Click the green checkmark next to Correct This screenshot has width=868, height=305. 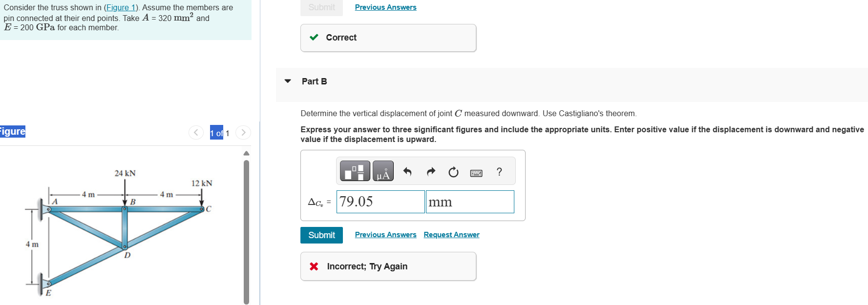(x=315, y=37)
